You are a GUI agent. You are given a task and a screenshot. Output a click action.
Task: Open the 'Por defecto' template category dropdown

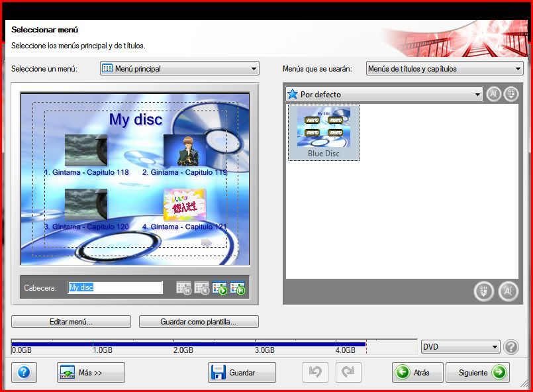point(384,94)
